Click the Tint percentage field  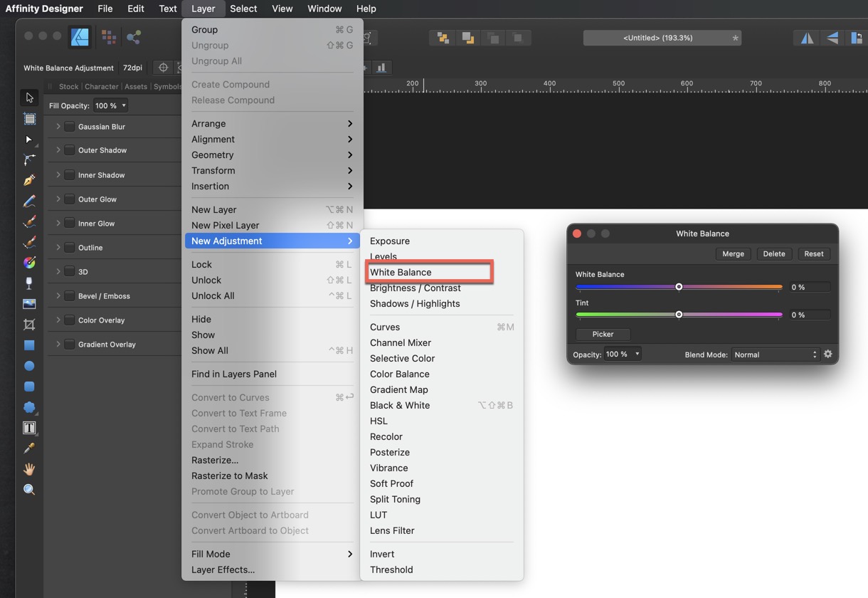(810, 315)
